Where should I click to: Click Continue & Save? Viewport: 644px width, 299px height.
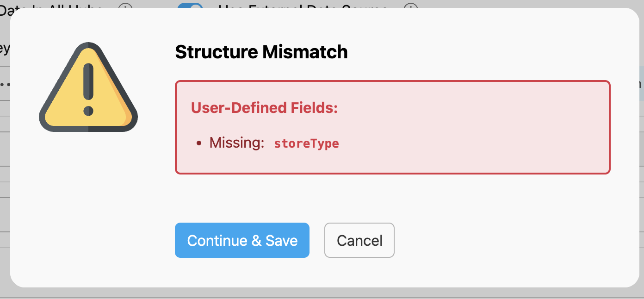coord(242,240)
